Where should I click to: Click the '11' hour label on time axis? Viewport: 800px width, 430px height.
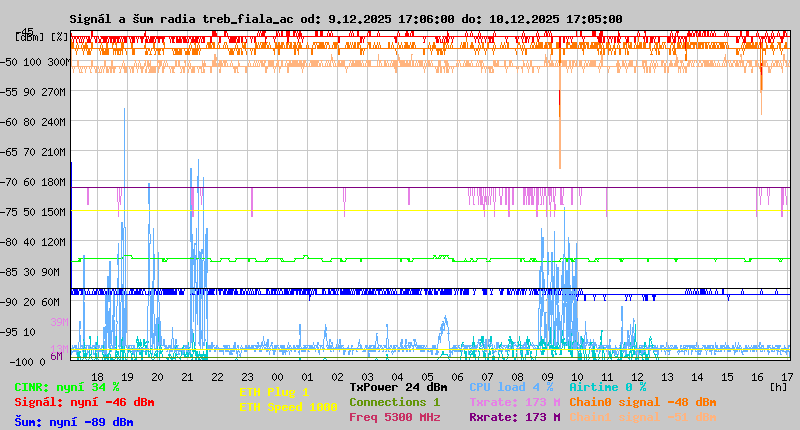coord(607,377)
